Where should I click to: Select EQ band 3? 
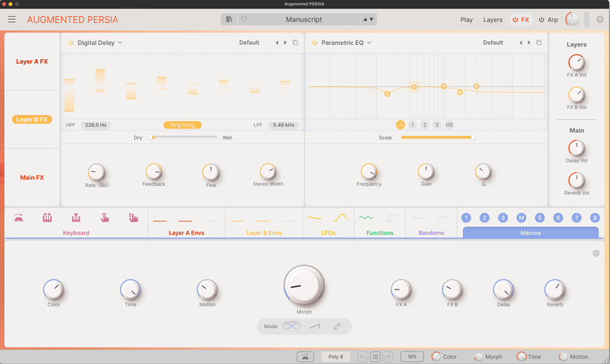coord(437,125)
